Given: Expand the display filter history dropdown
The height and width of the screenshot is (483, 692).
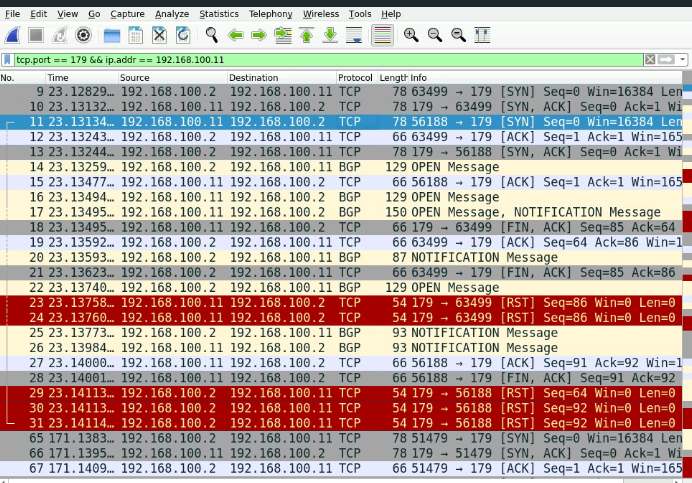Looking at the screenshot, I should [683, 60].
